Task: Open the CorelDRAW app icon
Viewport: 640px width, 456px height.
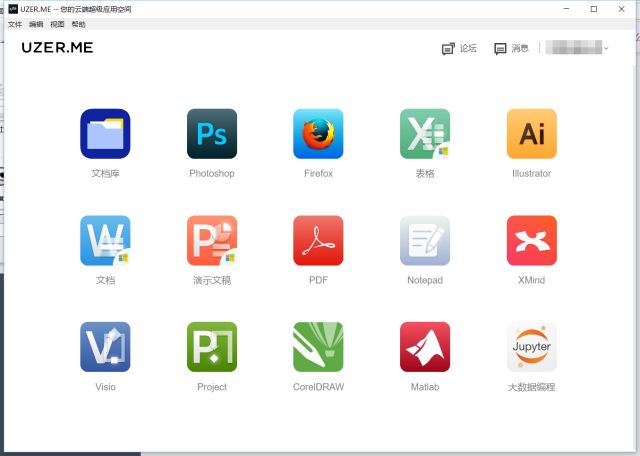Action: [x=318, y=347]
